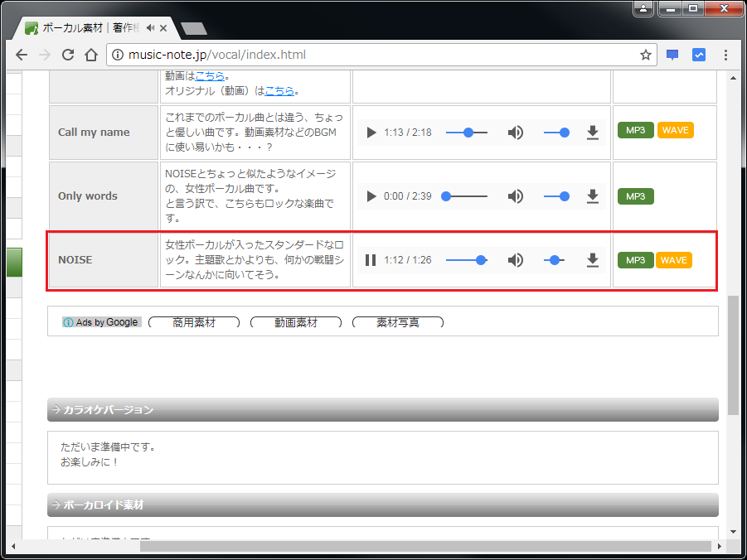Image resolution: width=747 pixels, height=560 pixels.
Task: Play the Call my name track
Action: [x=371, y=133]
